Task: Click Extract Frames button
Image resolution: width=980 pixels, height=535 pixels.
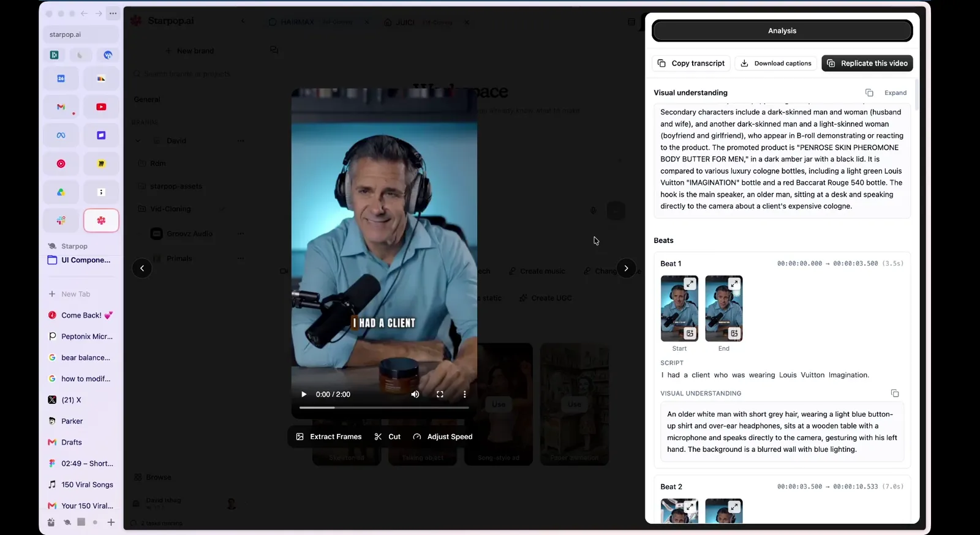Action: tap(329, 436)
